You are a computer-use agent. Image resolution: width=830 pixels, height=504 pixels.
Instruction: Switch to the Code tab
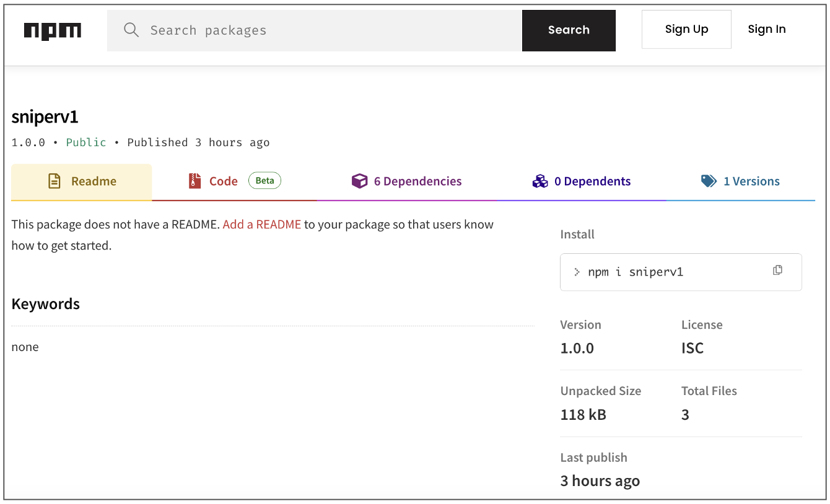[x=223, y=181]
